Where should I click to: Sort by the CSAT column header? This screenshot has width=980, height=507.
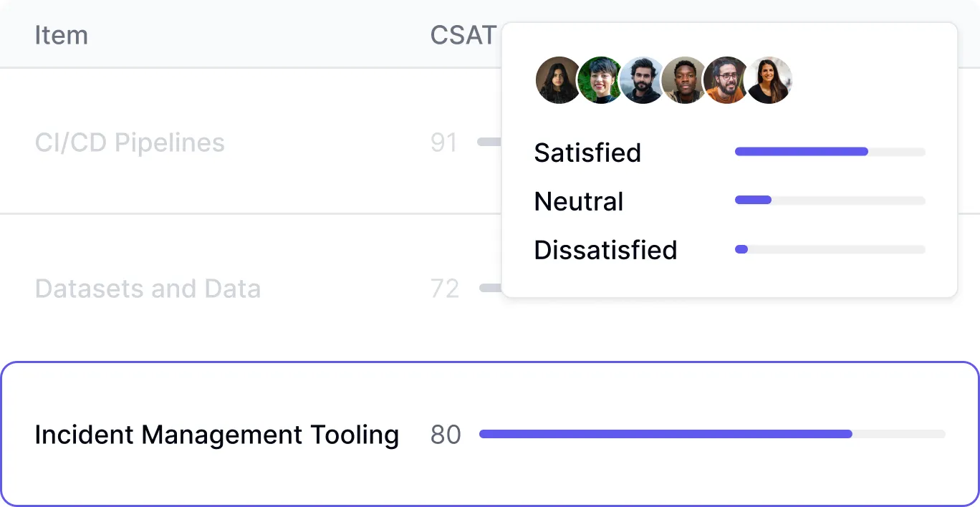pos(463,35)
